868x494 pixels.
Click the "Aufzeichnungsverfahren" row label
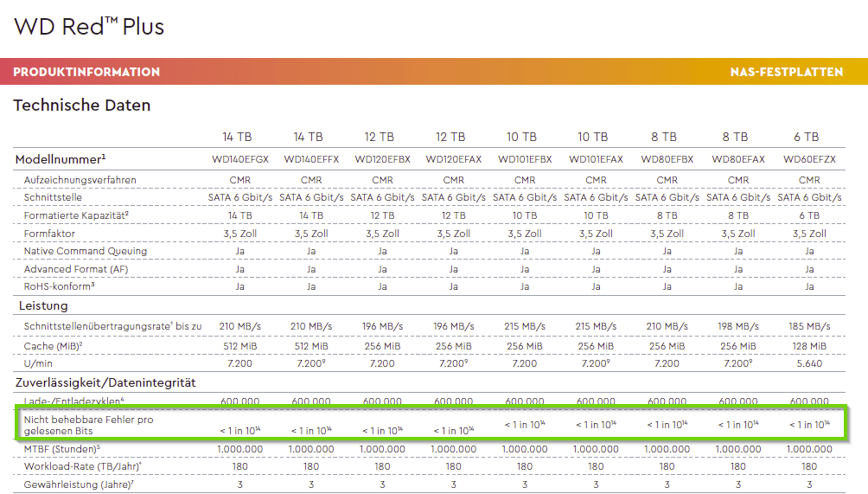pos(80,180)
